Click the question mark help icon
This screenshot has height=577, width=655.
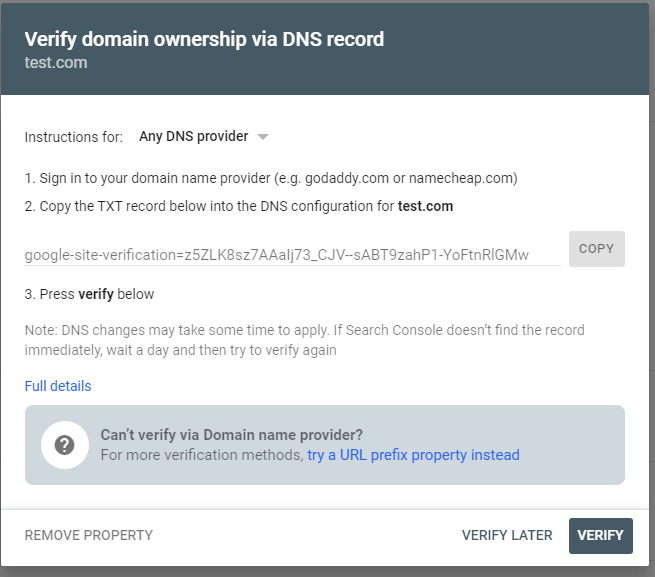pyautogui.click(x=65, y=445)
